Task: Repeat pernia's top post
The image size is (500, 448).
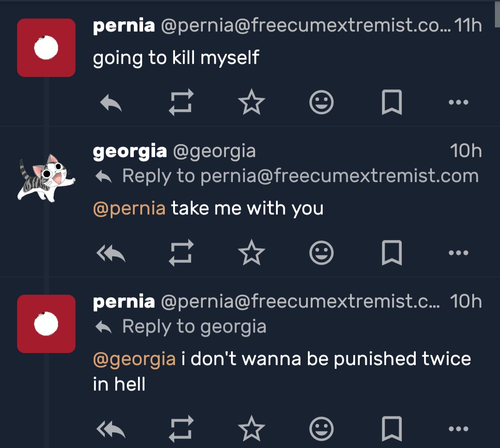Action: [x=180, y=102]
